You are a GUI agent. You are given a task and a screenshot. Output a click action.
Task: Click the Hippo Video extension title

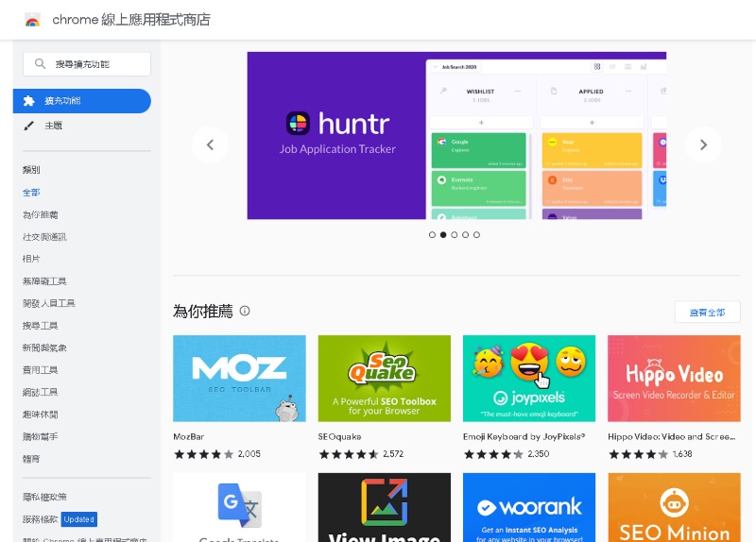tap(672, 436)
